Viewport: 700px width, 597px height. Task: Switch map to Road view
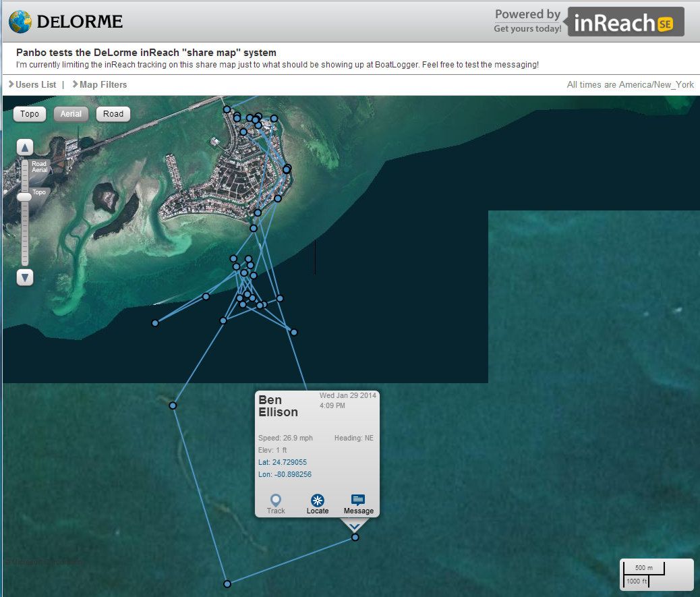click(113, 114)
